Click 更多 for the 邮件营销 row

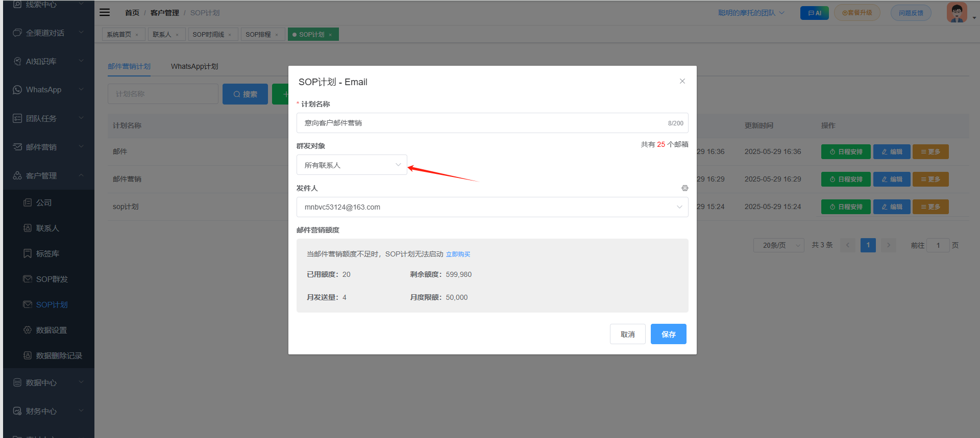point(930,179)
